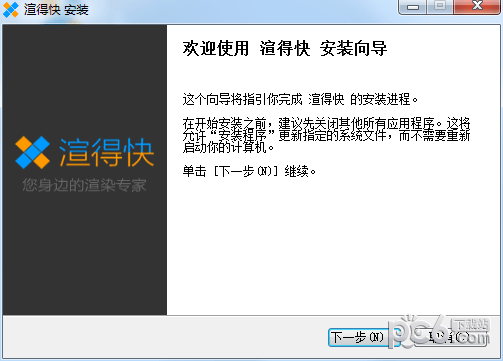Click the 欢迎使用 渲得快 安装向导 heading

click(285, 48)
